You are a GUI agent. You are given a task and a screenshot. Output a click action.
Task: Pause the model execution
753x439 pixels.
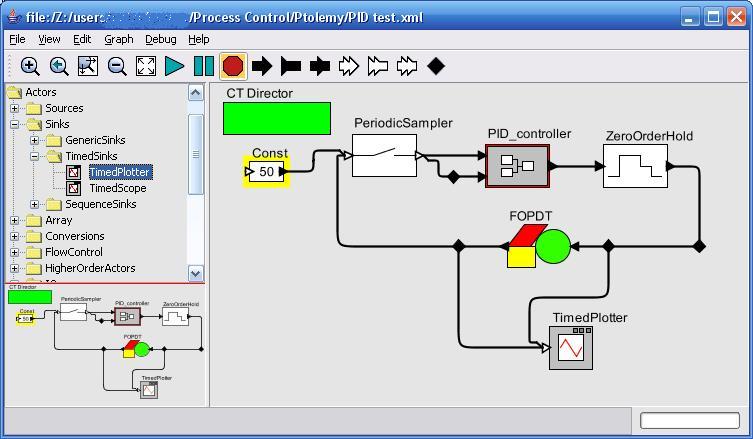(x=204, y=66)
